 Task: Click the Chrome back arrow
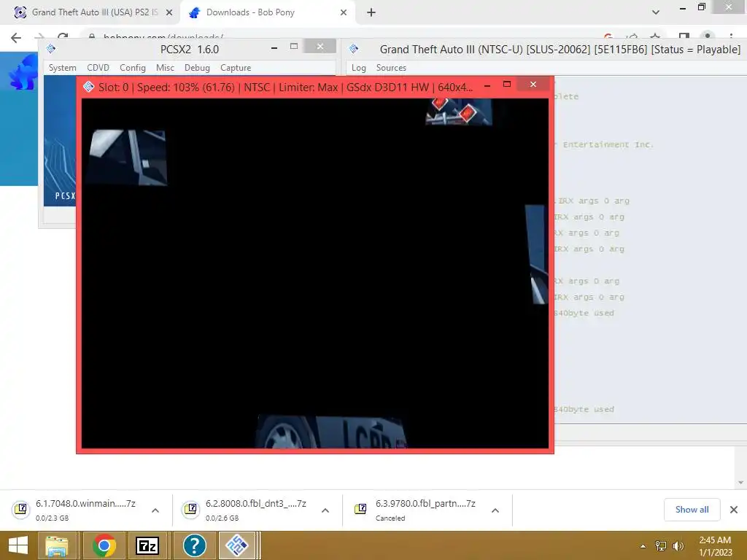tap(16, 38)
